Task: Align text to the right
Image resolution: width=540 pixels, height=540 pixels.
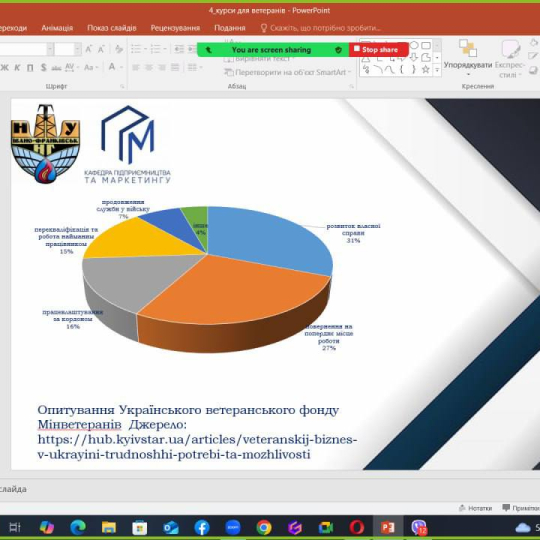Action: (x=162, y=68)
